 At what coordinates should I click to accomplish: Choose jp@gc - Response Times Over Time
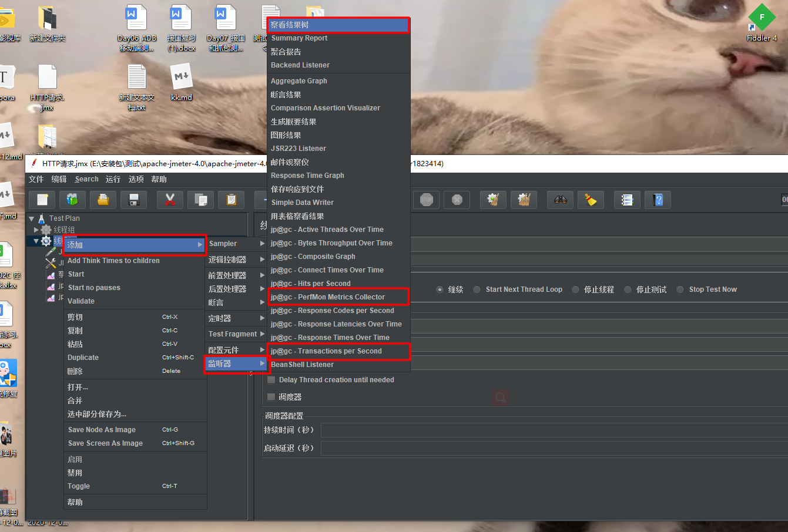point(338,338)
